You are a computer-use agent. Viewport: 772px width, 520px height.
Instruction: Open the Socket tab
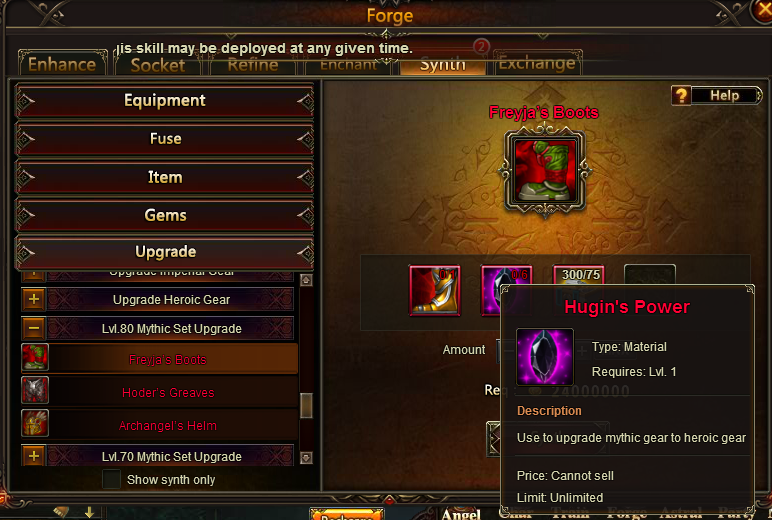[158, 64]
